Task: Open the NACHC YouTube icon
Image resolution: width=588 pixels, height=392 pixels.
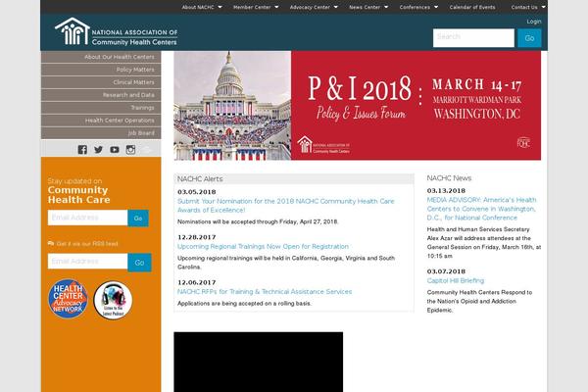Action: coord(115,150)
